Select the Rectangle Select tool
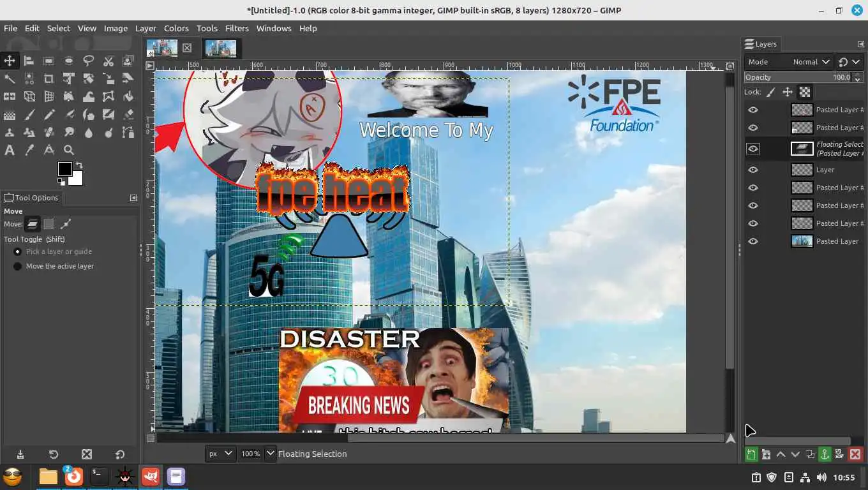 (49, 61)
